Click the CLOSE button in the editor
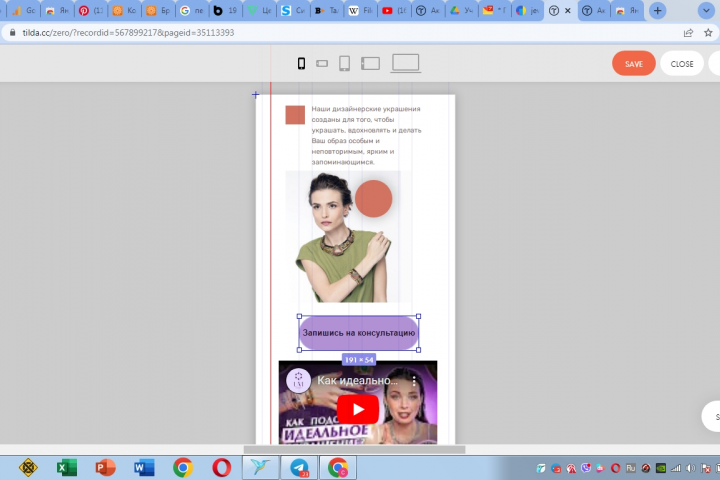This screenshot has width=720, height=480. click(682, 63)
